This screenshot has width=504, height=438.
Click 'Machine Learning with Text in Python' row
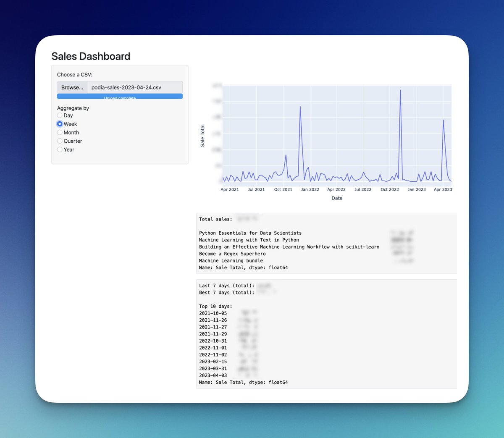(249, 240)
